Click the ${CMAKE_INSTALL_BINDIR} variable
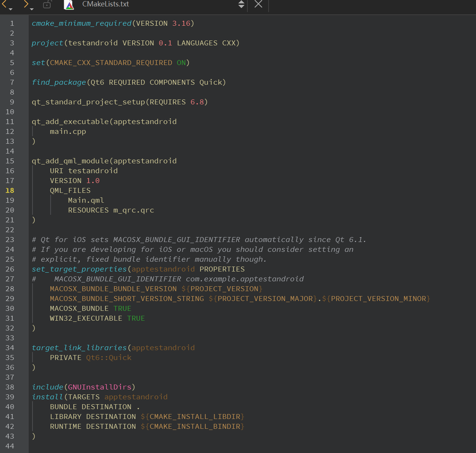The width and height of the screenshot is (476, 453). (192, 427)
